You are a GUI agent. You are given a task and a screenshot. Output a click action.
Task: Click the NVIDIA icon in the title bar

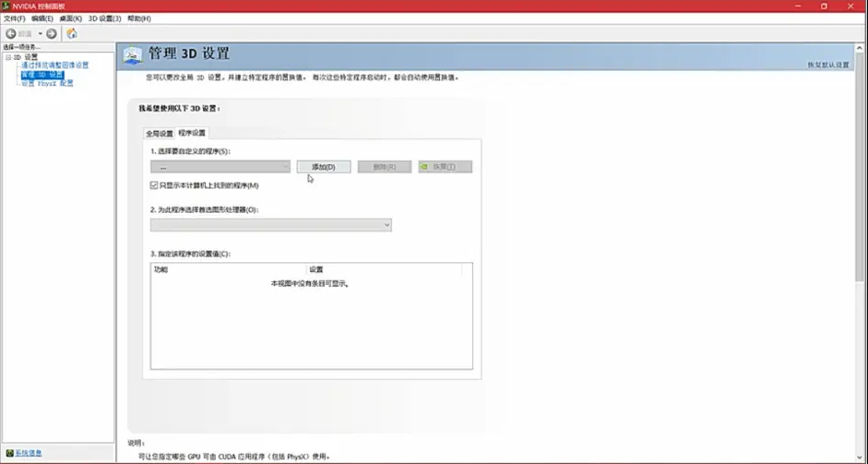[x=6, y=6]
